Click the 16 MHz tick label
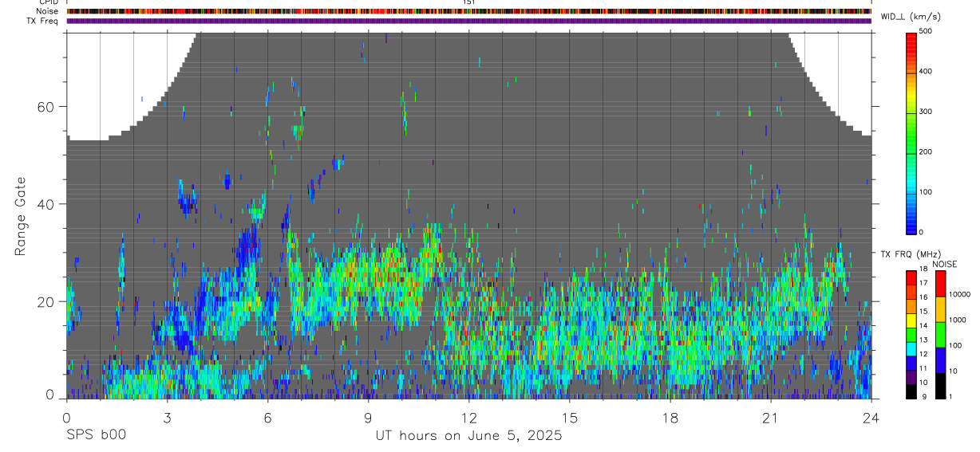This screenshot has width=980, height=452. point(924,297)
